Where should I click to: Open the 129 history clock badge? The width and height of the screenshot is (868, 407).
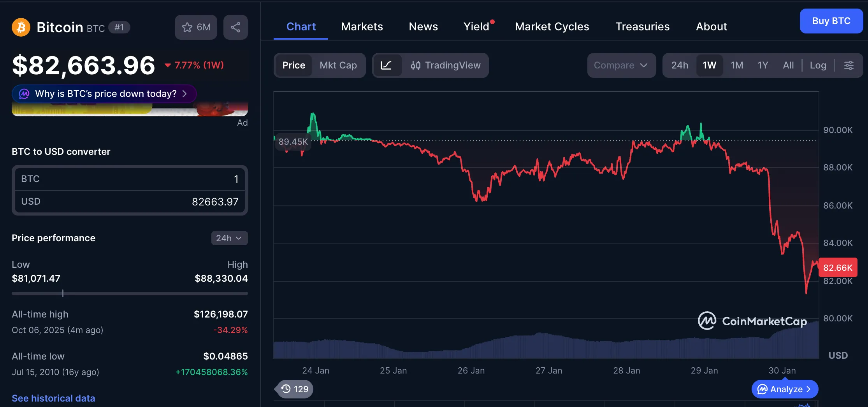[295, 389]
